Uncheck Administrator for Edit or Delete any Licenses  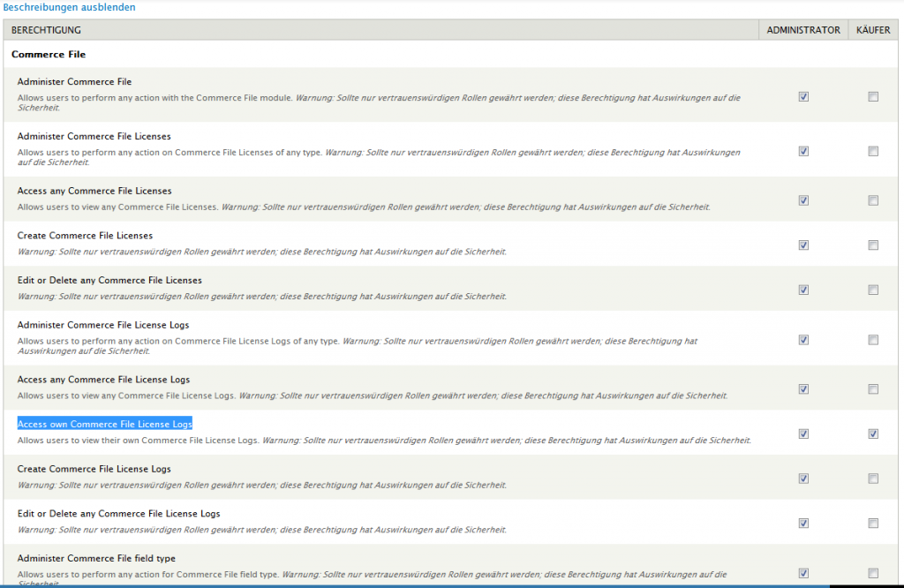(803, 290)
